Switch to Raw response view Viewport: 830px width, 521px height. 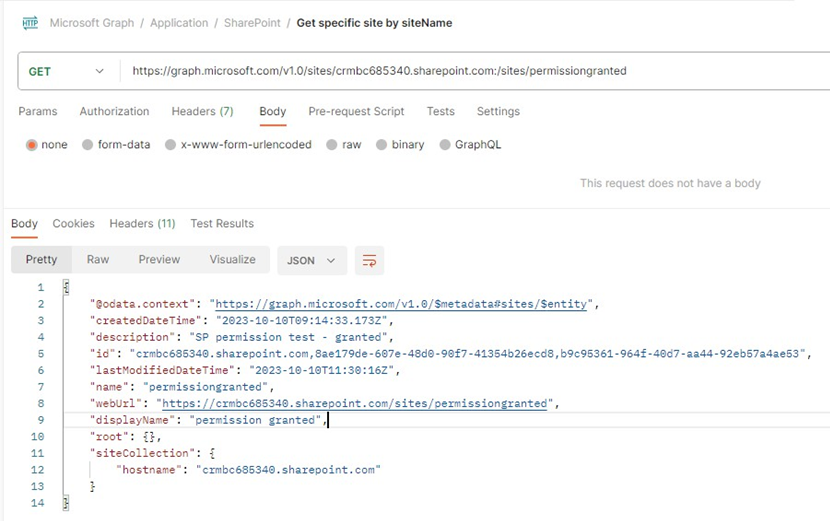coord(98,260)
